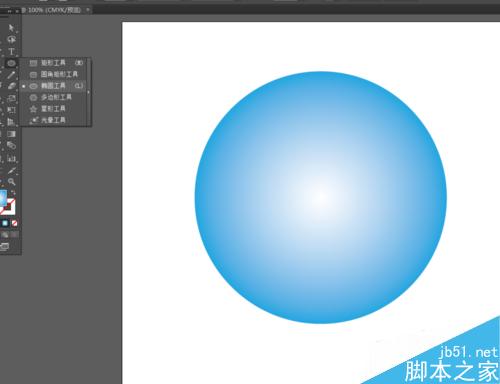Select the Gradient tool
This screenshot has width=500, height=384.
tap(11, 134)
